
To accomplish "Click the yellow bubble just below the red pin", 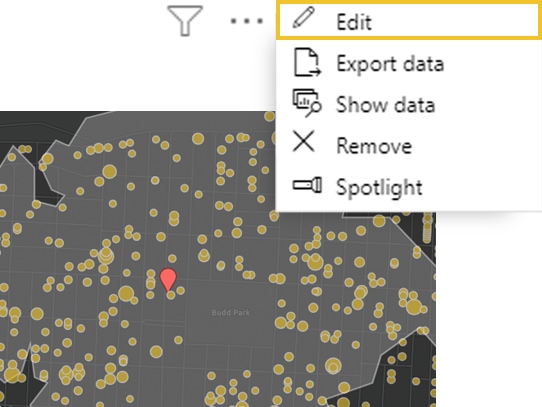I will pos(171,295).
